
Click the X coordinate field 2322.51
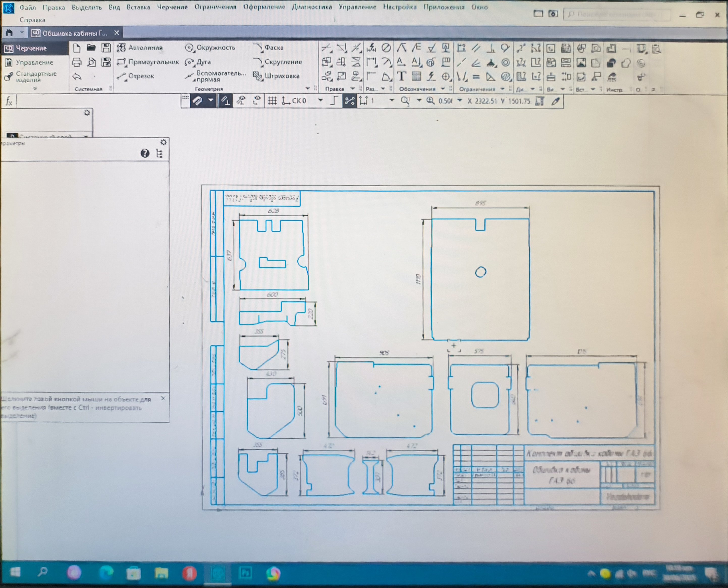(x=486, y=101)
